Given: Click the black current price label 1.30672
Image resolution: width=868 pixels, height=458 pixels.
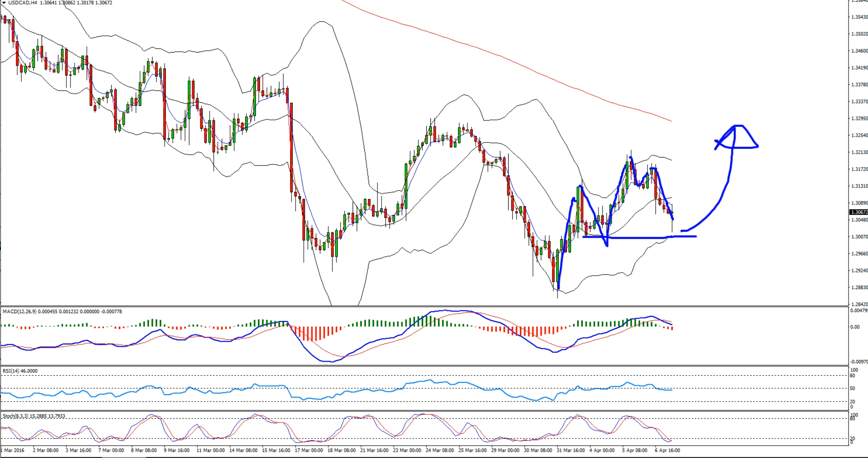Looking at the screenshot, I should pyautogui.click(x=859, y=212).
